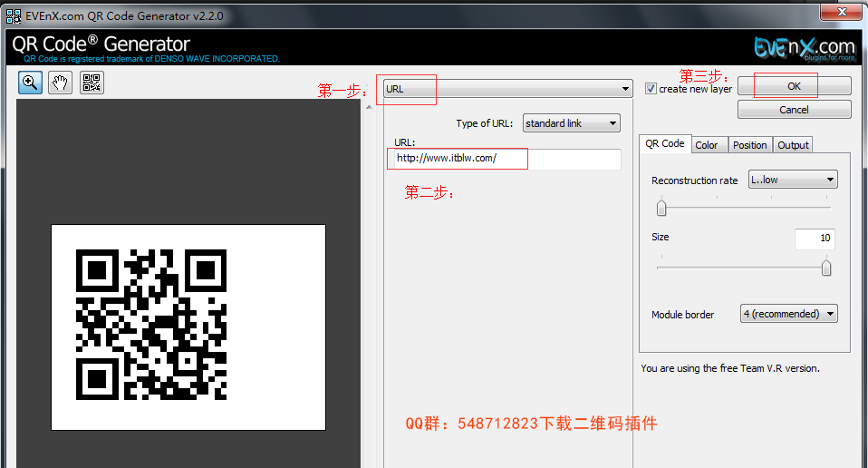
Task: Open the Module border dropdown
Action: click(x=789, y=314)
